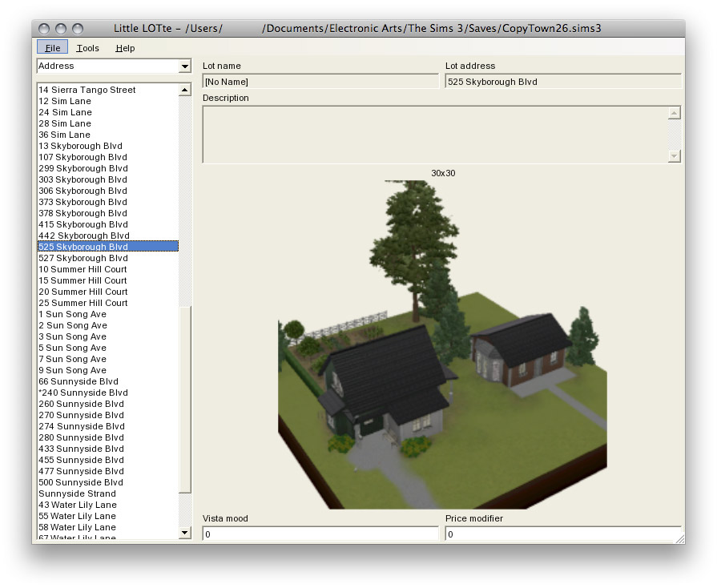Screen dimensions: 717x588
Task: Select 477 Sunnyside Blvd
Action: (x=108, y=470)
